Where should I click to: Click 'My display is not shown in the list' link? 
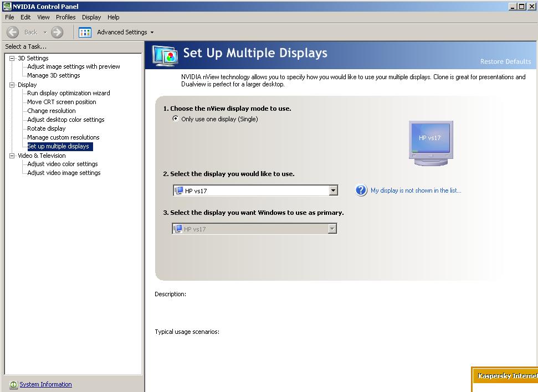[x=416, y=190]
